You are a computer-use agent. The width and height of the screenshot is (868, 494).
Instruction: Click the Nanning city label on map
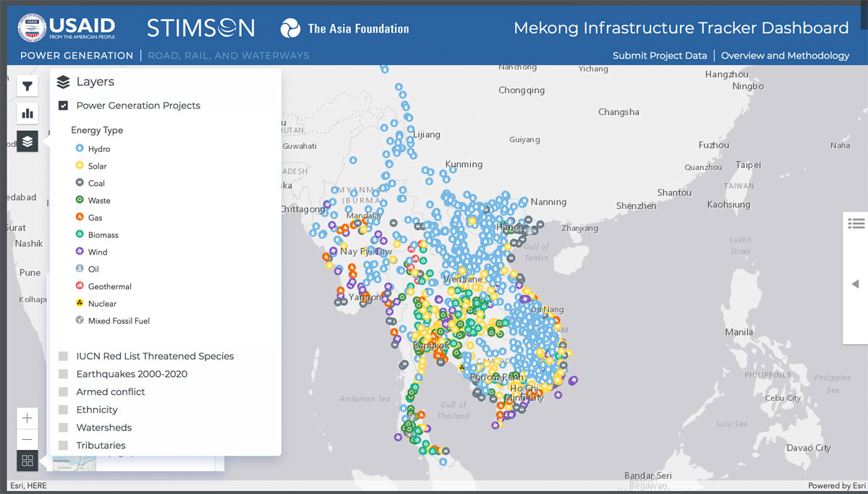coord(548,202)
